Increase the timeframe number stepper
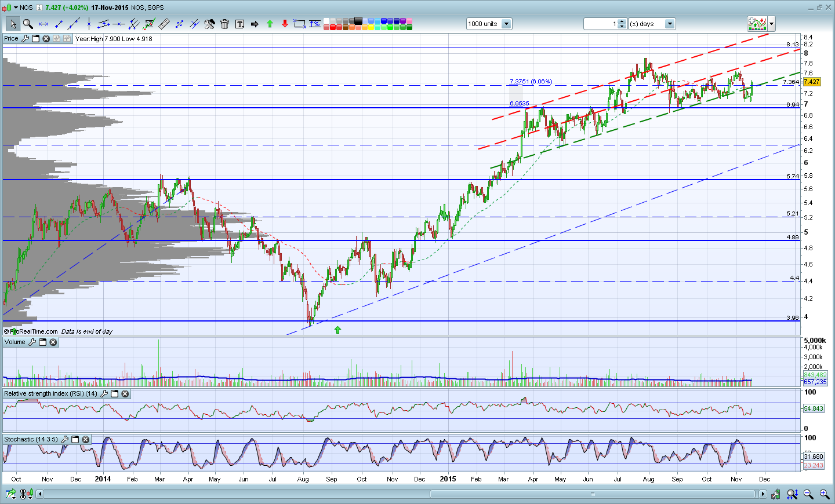Viewport: 835px width, 504px height. point(622,21)
